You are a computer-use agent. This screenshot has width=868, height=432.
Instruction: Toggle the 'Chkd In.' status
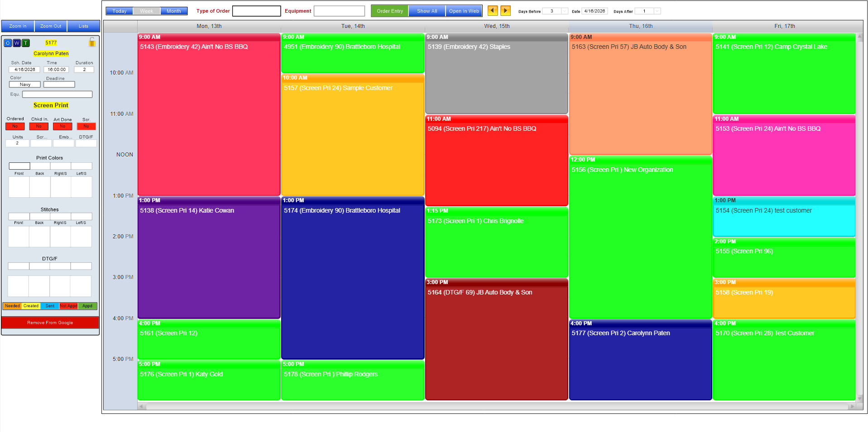38,126
